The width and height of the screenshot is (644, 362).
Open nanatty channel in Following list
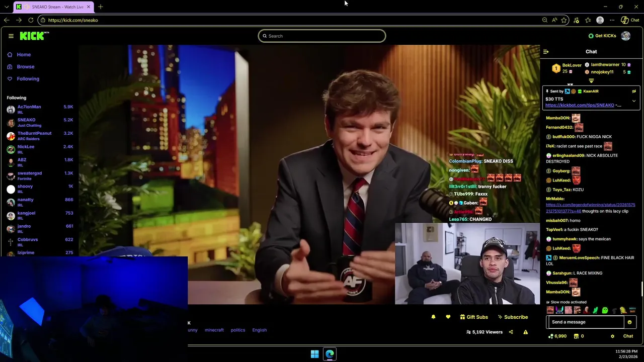click(40, 202)
